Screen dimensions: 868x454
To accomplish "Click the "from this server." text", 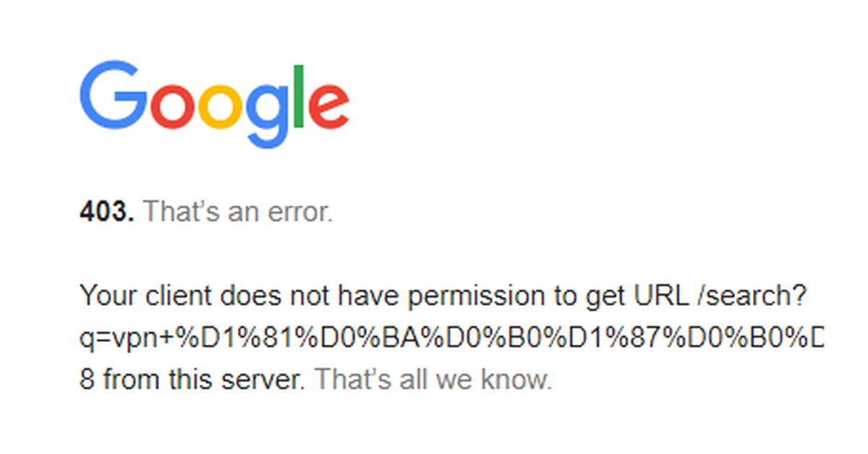I will coord(204,379).
